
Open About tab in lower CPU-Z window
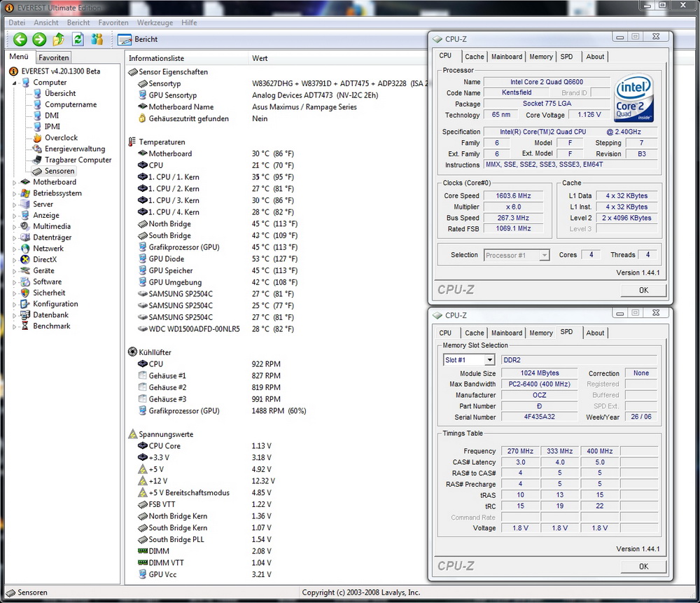[595, 333]
